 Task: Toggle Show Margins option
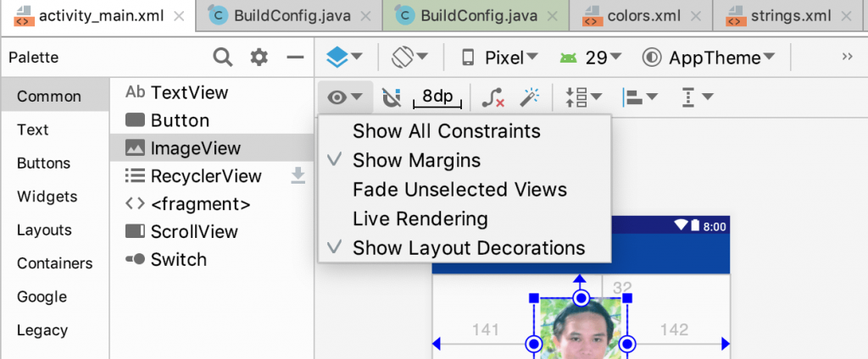pos(416,160)
